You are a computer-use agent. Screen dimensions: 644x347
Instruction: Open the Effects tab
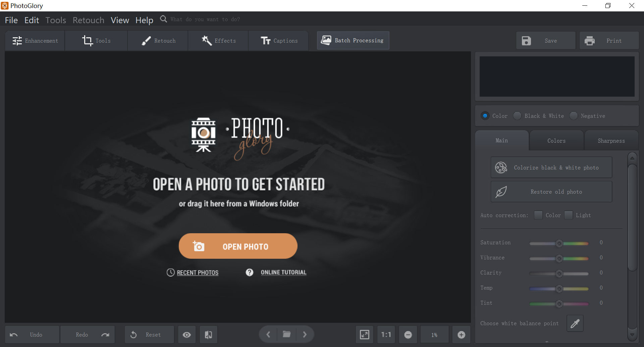[x=218, y=41]
